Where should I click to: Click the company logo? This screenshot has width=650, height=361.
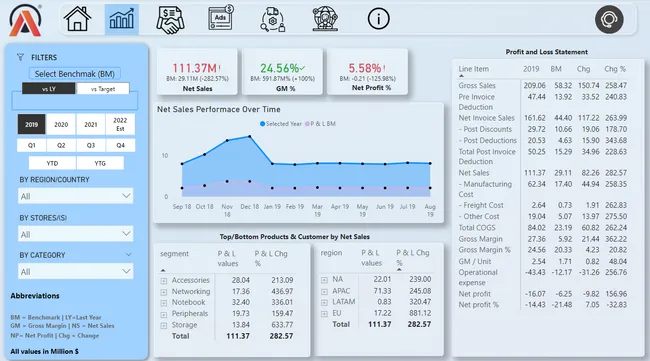(x=25, y=20)
